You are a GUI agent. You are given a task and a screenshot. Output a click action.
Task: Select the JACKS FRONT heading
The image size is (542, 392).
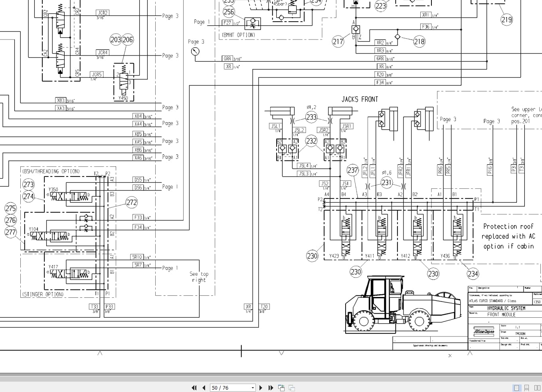tap(360, 99)
